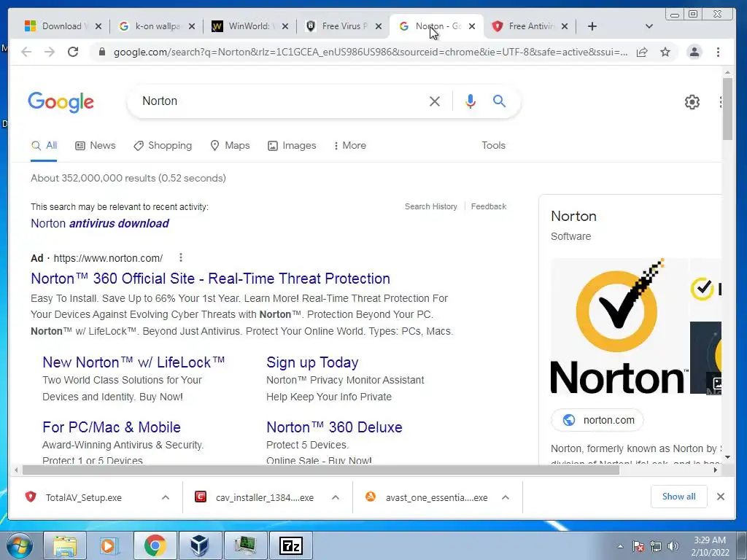This screenshot has height=560, width=747.
Task: Show hidden tray icons arrow
Action: pyautogui.click(x=620, y=546)
